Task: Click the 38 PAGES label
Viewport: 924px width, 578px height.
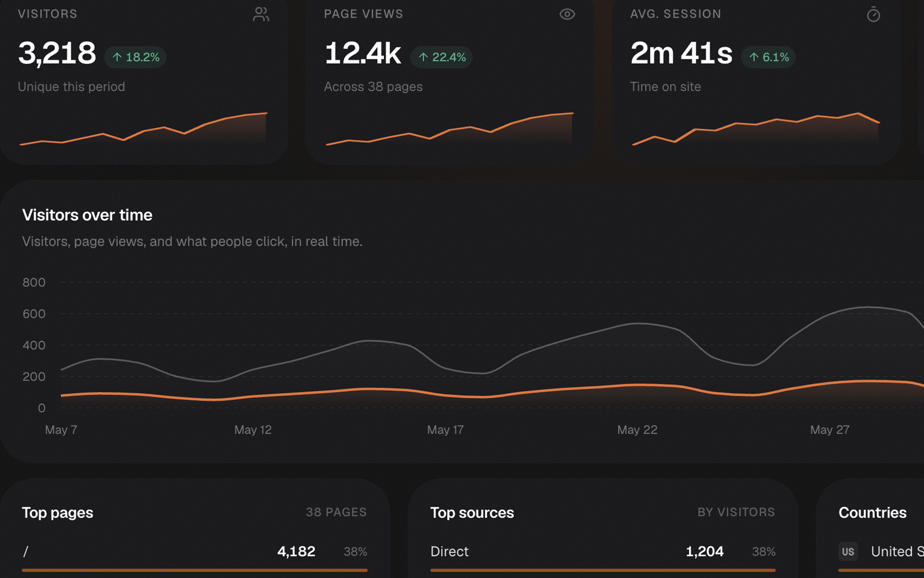Action: point(336,512)
